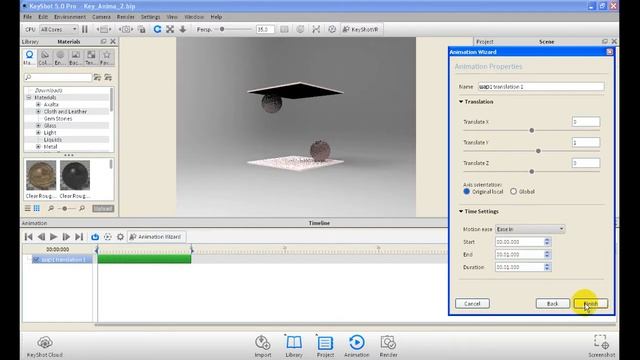The height and width of the screenshot is (360, 640).
Task: Select Environments library tab icon
Action: click(x=60, y=58)
